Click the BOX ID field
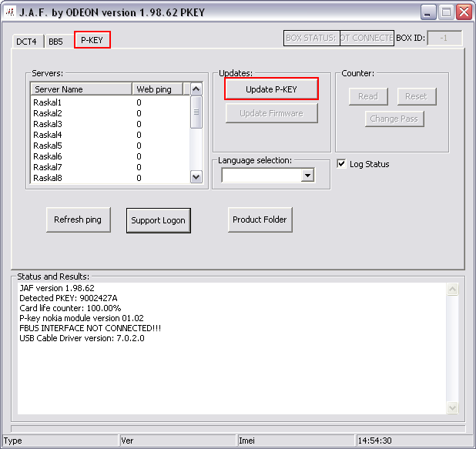Screen dimensions: 476x449 (x=444, y=38)
